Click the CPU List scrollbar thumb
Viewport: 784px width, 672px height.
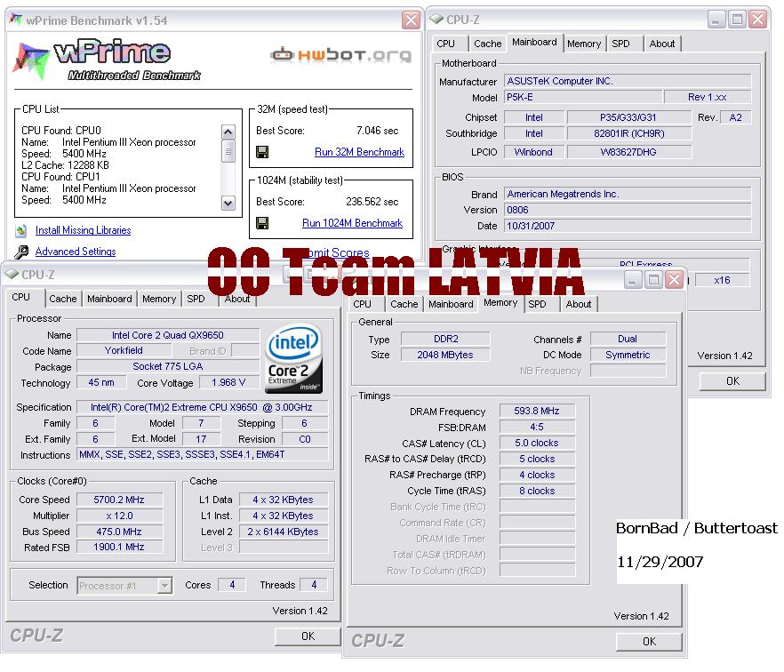[x=228, y=151]
